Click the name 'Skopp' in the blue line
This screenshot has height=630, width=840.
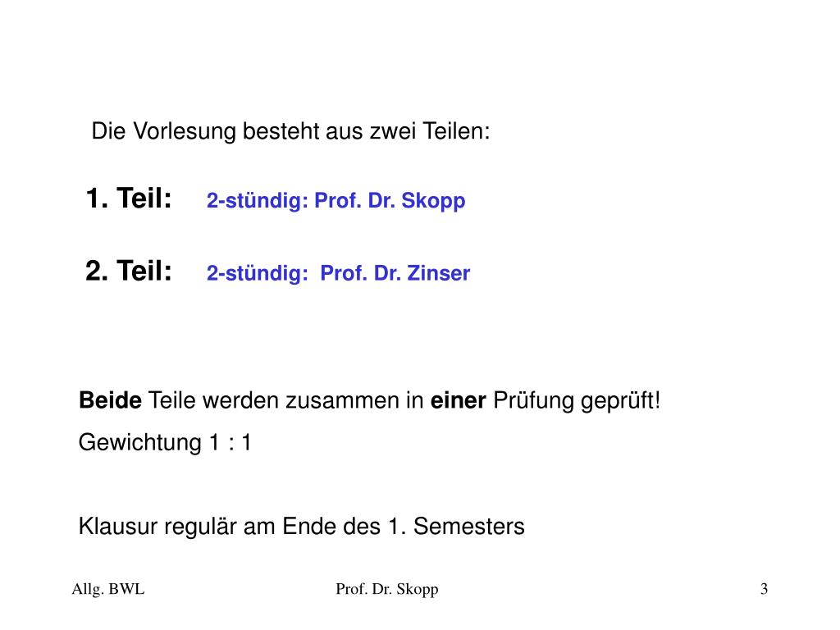(x=433, y=201)
